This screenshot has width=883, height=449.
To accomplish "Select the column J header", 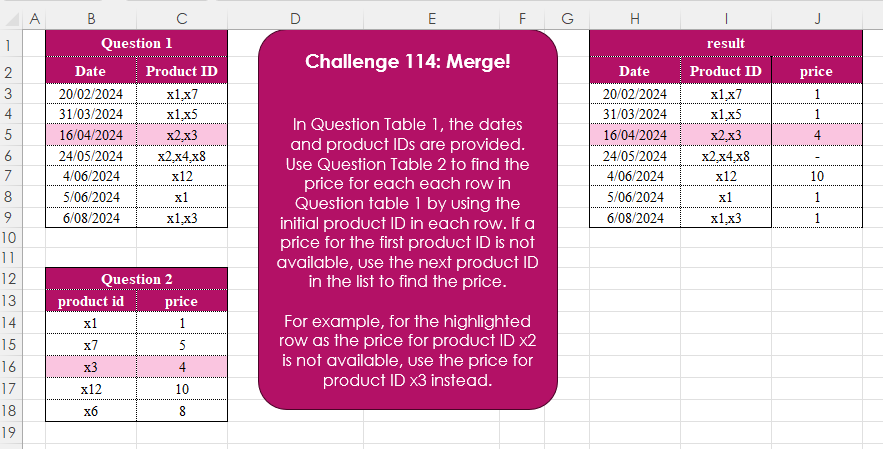I will pyautogui.click(x=816, y=17).
